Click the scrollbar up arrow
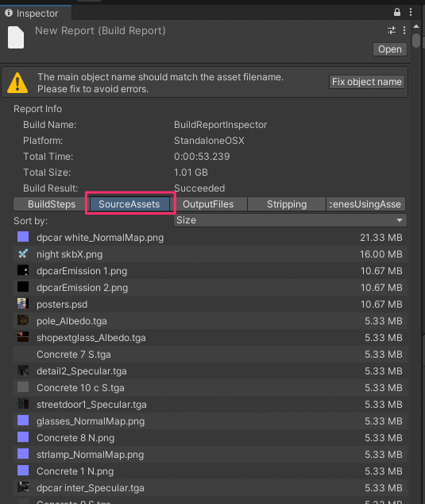This screenshot has width=425, height=504. pyautogui.click(x=416, y=26)
